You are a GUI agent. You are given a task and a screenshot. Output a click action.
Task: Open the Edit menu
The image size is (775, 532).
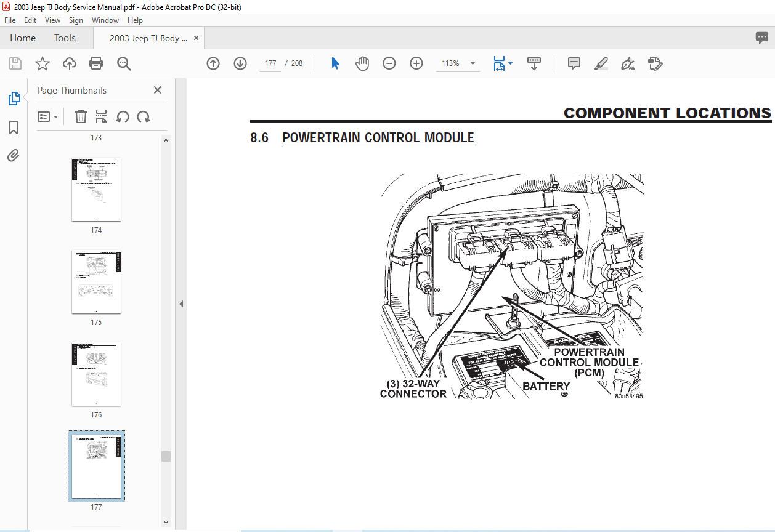coord(30,20)
